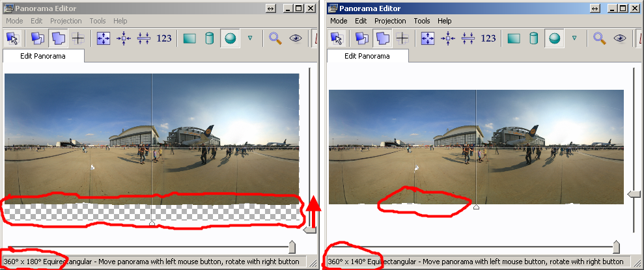Select Edit Panorama tab in left window

43,56
